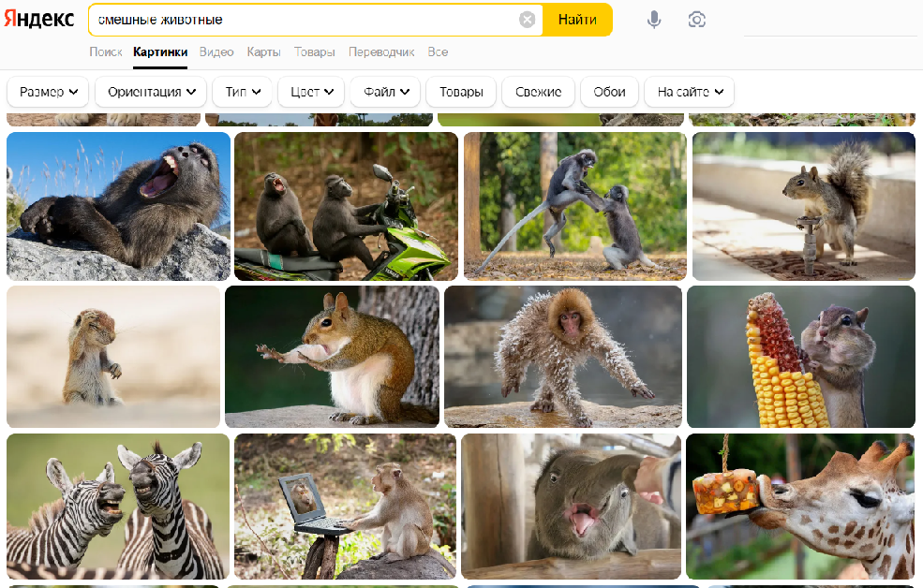
Task: Open the ground squirrel covering face image
Action: 113,357
